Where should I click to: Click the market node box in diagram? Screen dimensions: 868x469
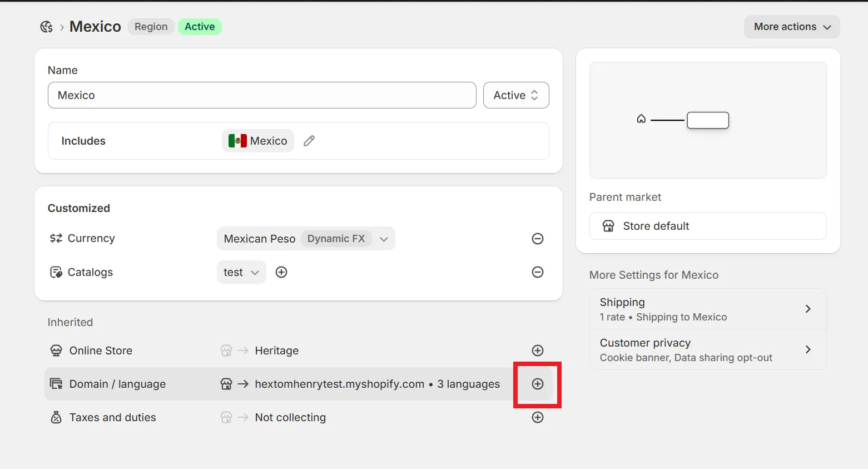708,120
